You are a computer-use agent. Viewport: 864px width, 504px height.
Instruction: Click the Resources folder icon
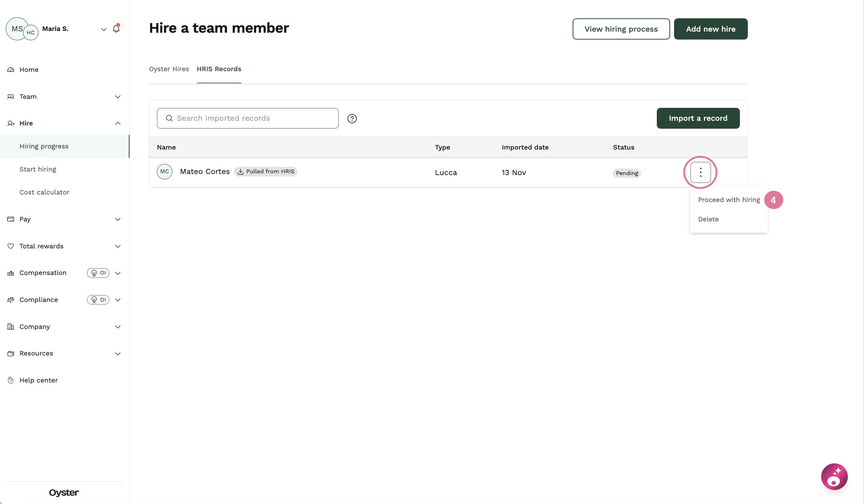click(x=11, y=354)
